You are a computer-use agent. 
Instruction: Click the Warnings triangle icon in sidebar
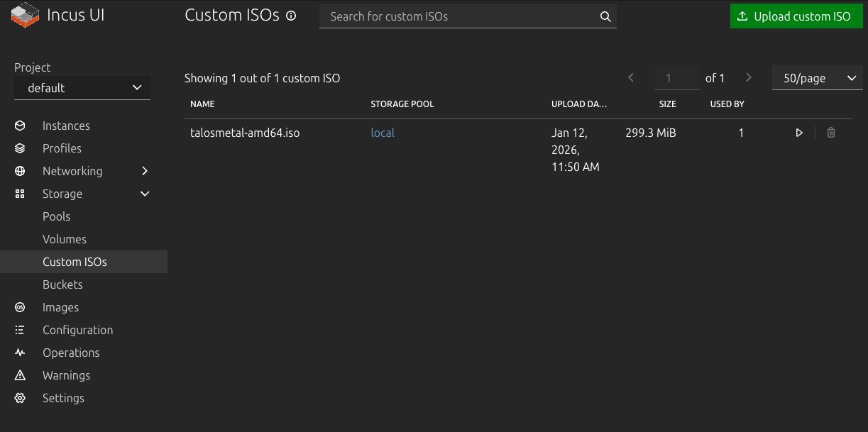(x=20, y=375)
